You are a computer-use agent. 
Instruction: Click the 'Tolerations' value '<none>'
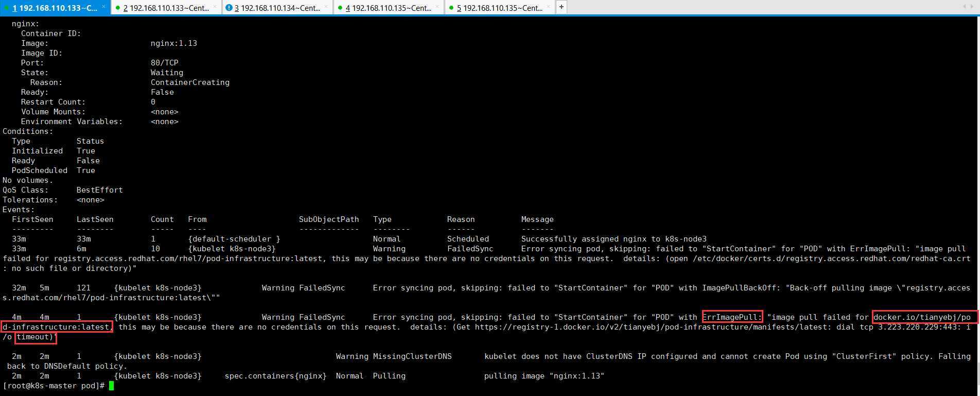click(x=91, y=200)
